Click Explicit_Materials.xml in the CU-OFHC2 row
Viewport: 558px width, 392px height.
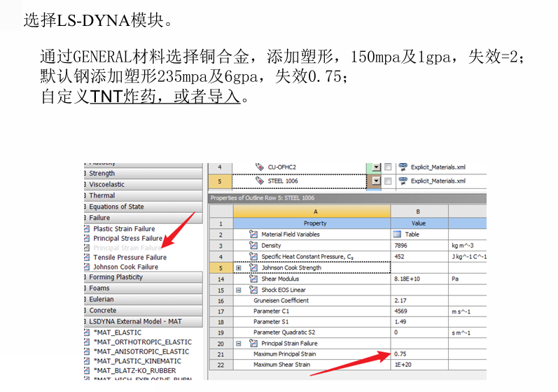[438, 167]
